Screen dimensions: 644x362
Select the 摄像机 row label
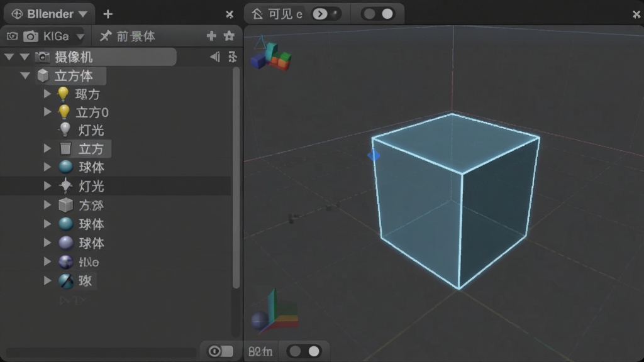[x=74, y=57]
